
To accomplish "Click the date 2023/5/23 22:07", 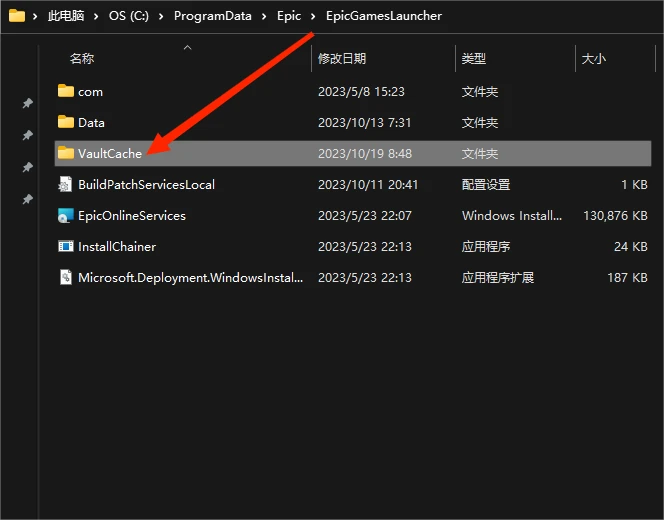I will pyautogui.click(x=365, y=216).
